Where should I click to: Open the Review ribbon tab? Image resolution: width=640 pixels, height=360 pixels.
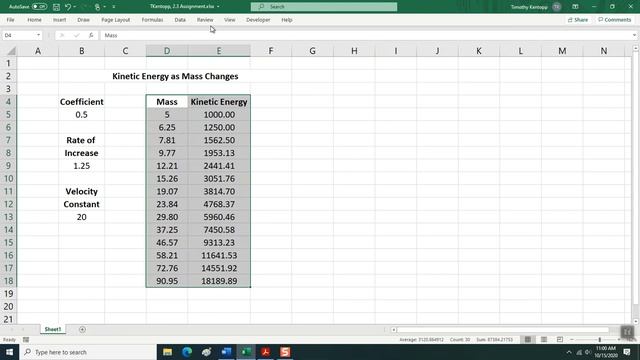coord(205,20)
